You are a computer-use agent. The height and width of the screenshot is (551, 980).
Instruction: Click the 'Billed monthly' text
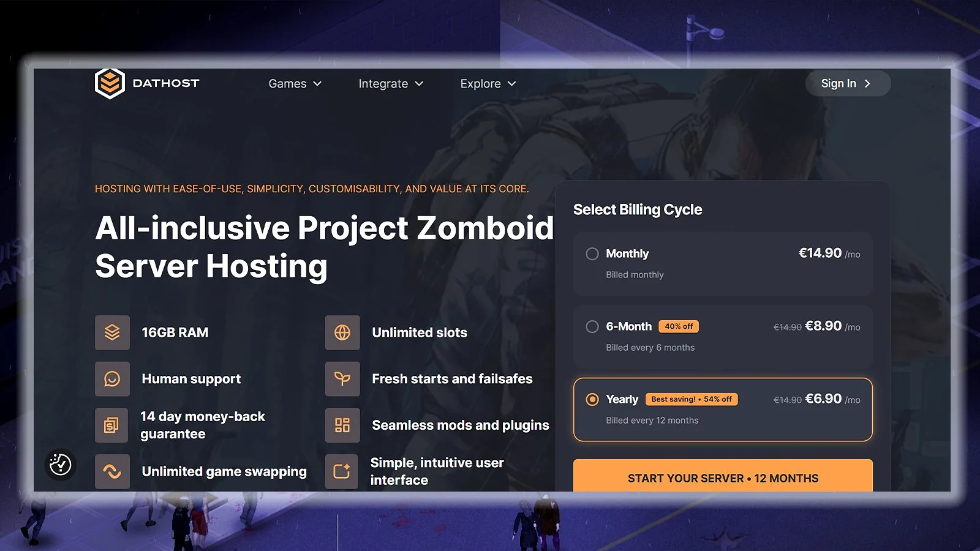point(635,275)
